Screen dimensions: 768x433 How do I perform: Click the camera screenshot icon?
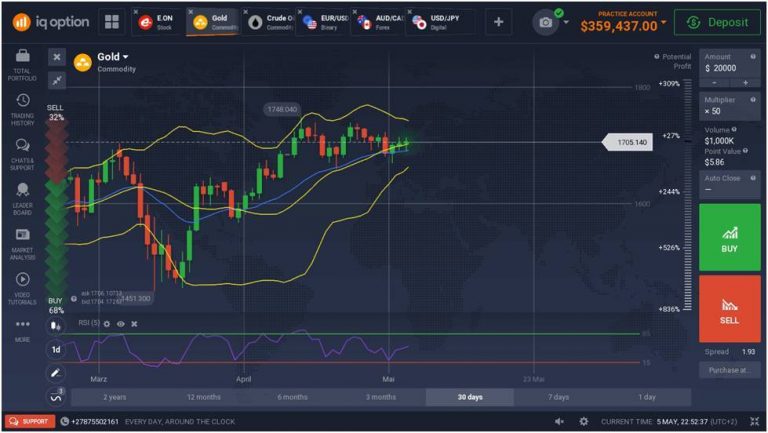[x=546, y=22]
